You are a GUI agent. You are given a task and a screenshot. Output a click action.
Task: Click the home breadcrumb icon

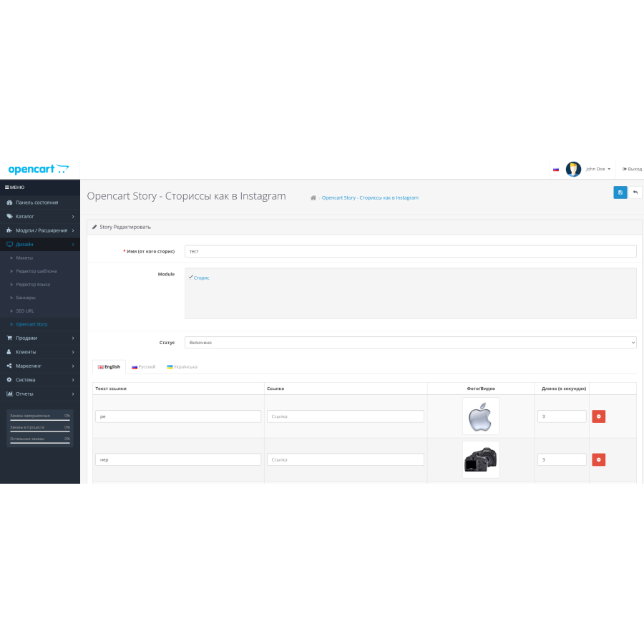point(313,198)
